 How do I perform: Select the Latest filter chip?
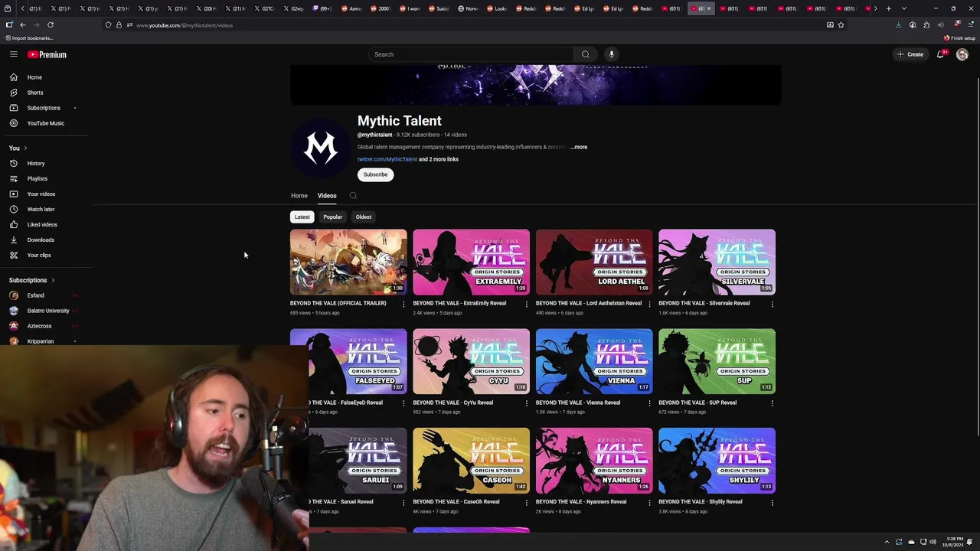click(x=302, y=217)
